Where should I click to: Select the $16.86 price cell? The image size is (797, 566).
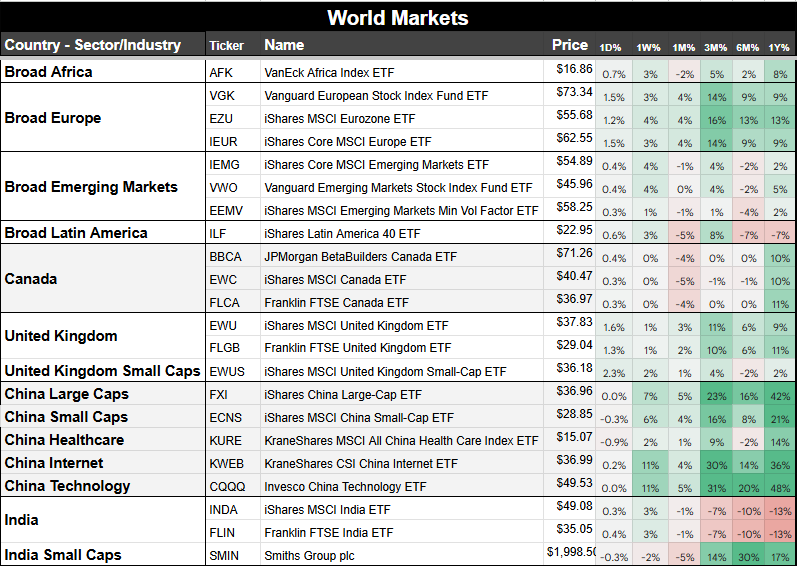coord(569,71)
